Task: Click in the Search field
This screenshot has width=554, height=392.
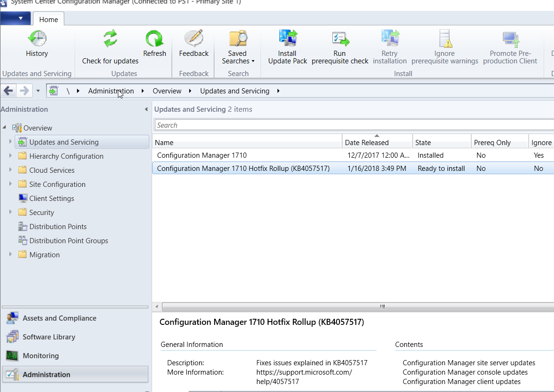Action: click(354, 125)
